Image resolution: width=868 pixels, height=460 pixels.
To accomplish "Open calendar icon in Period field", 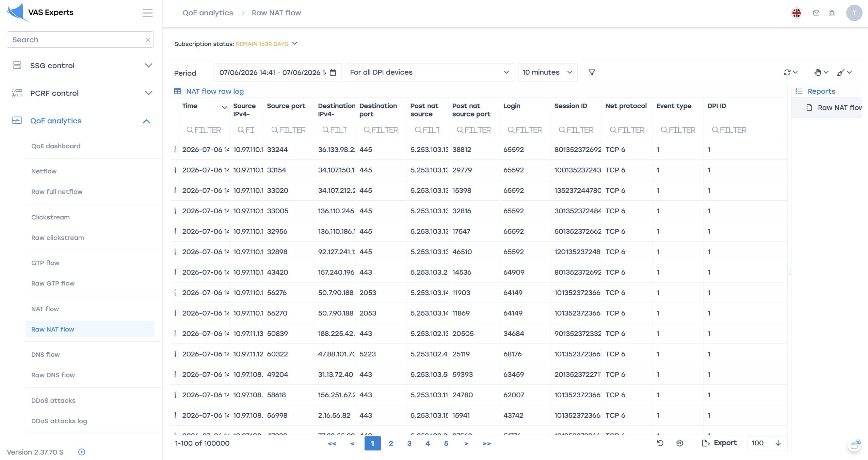I will (x=333, y=72).
